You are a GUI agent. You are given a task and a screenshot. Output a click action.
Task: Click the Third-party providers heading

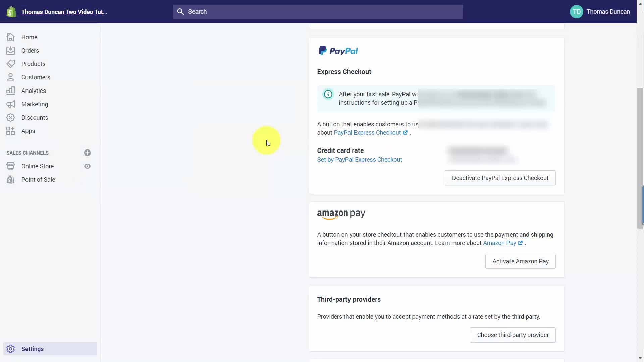[x=349, y=299]
